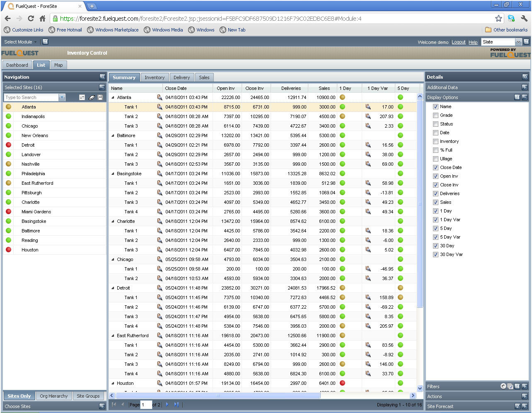Image resolution: width=532 pixels, height=413 pixels.
Task: Expand the Additional Data section
Action: click(x=524, y=87)
